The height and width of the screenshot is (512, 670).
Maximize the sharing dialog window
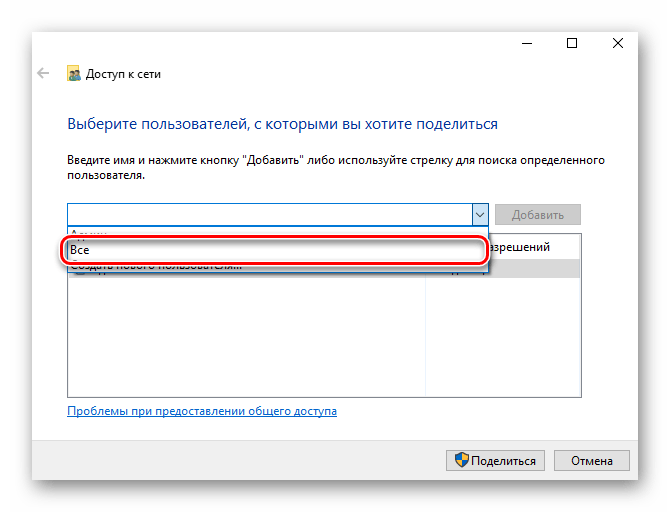coord(572,43)
